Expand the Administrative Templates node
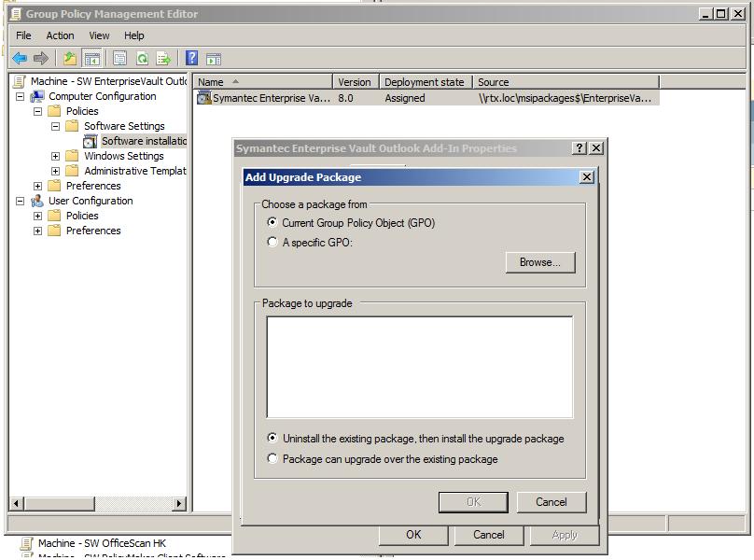The image size is (754, 560). 56,171
